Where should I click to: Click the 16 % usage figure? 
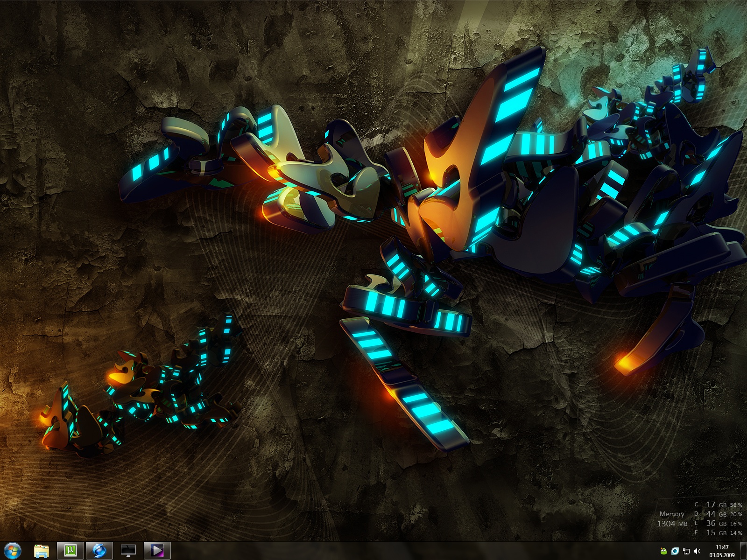(736, 524)
